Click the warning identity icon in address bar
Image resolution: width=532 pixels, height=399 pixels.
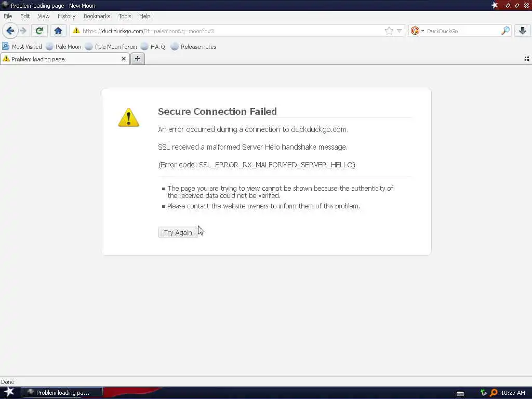(76, 31)
